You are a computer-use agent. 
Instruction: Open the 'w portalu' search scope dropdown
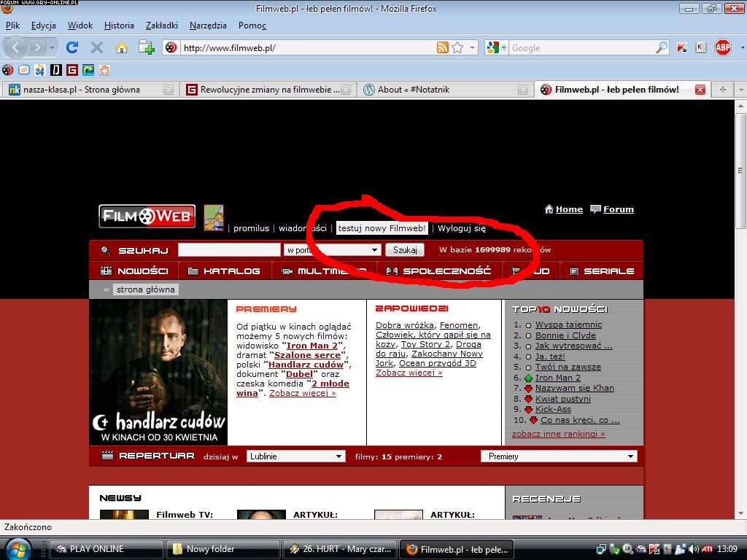point(332,250)
